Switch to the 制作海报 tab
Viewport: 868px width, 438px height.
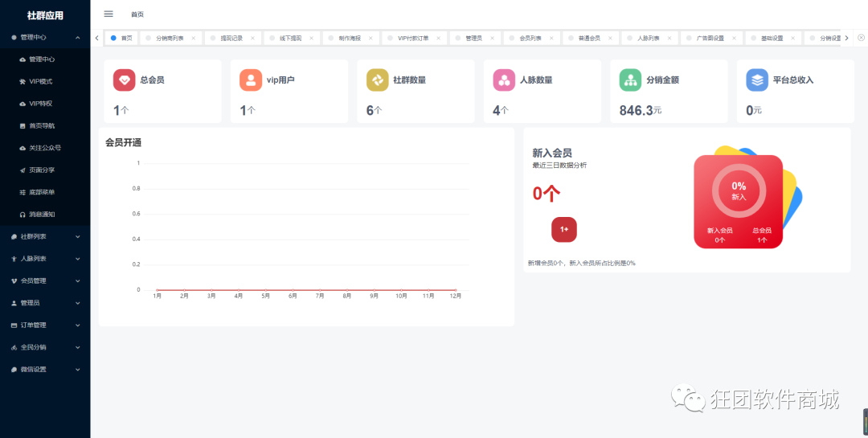click(350, 39)
